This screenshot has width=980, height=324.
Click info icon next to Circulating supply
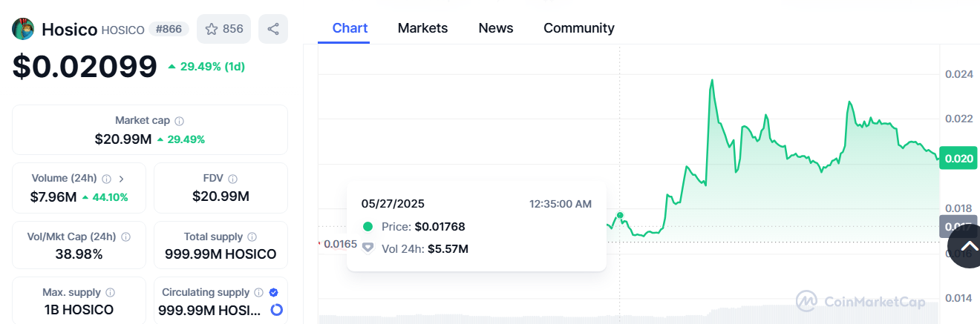pyautogui.click(x=258, y=293)
